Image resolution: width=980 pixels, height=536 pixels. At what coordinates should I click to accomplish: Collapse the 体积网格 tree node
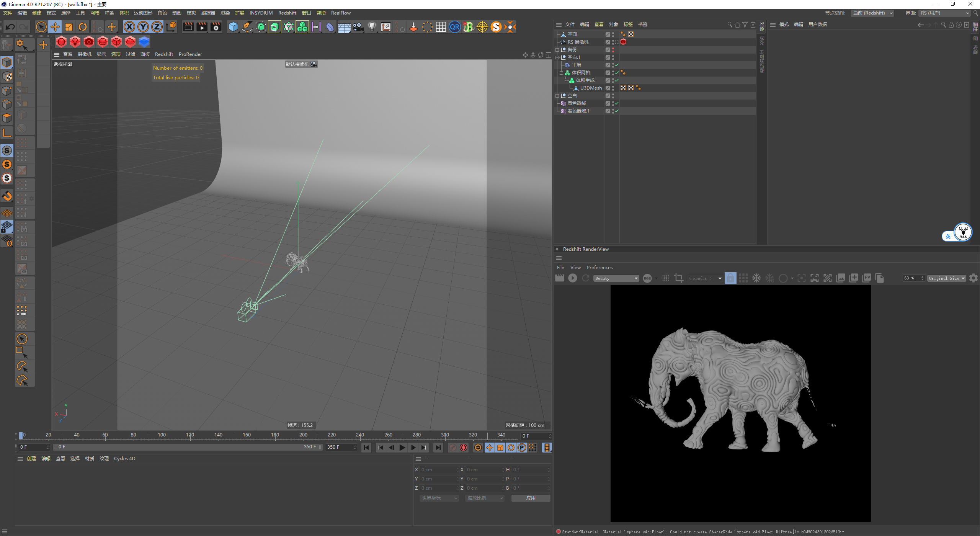[562, 73]
